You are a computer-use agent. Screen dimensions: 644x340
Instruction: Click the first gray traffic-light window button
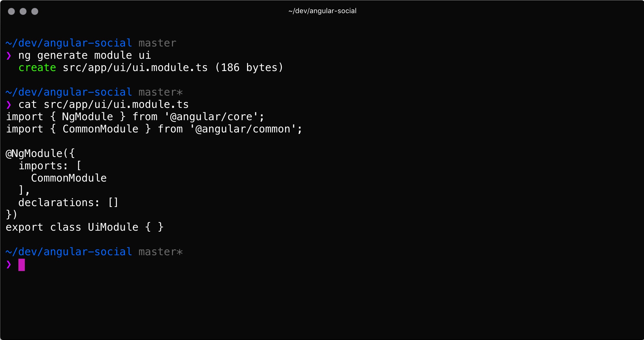click(x=11, y=11)
